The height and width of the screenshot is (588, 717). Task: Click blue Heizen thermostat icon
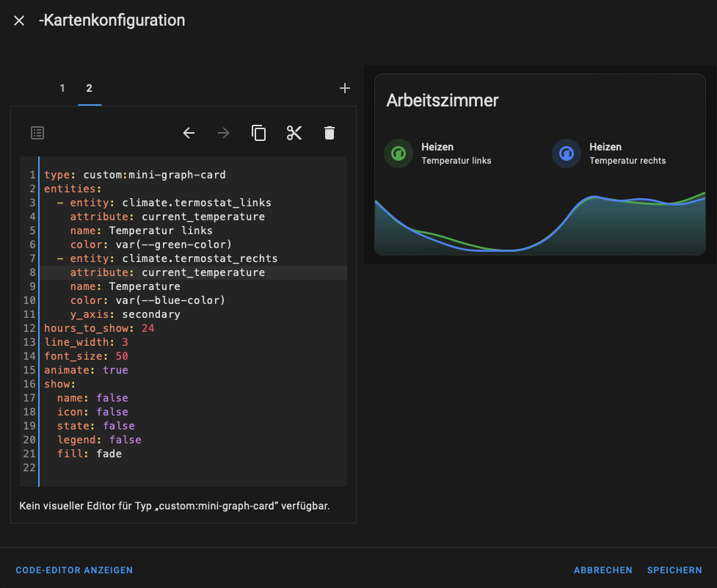[x=567, y=153]
